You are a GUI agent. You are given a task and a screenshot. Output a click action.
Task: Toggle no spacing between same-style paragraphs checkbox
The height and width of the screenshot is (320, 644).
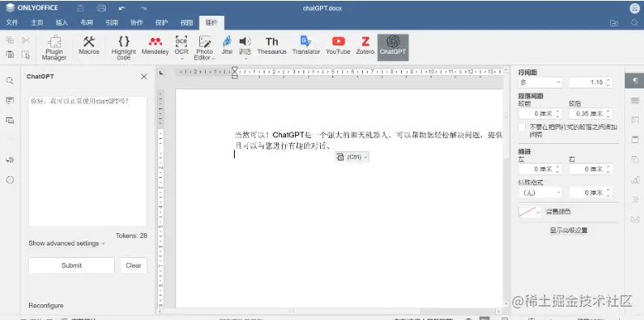coord(522,127)
